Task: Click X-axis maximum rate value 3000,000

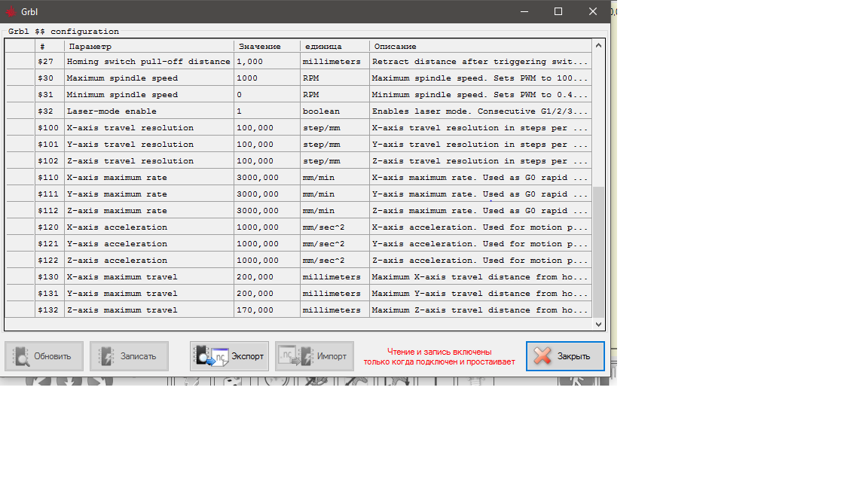Action: click(x=267, y=178)
